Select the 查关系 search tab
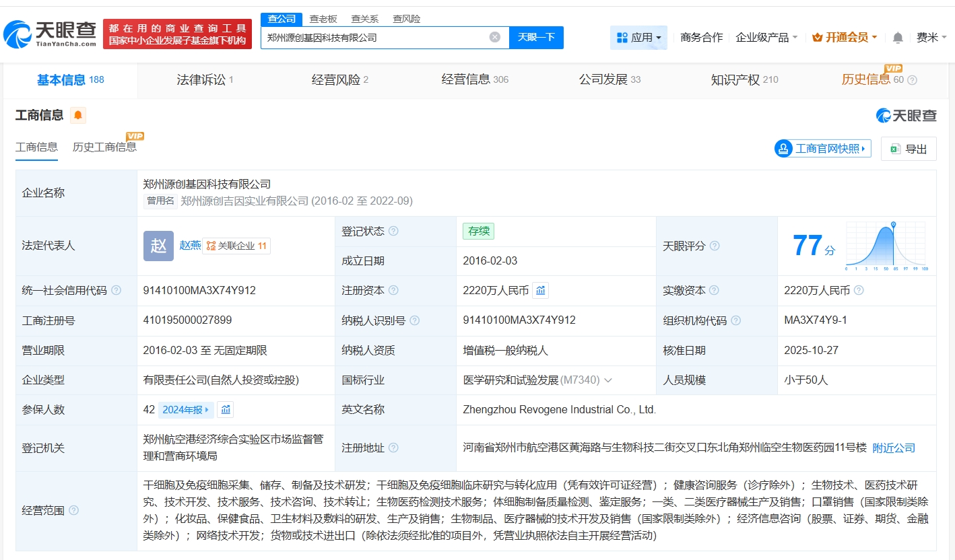 pyautogui.click(x=364, y=19)
